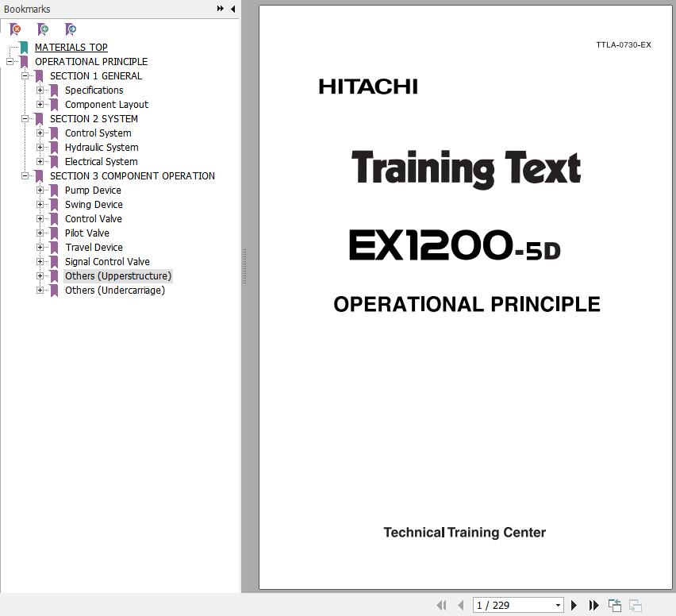Expand the Pilot Valve bookmark
The height and width of the screenshot is (616, 676).
(40, 233)
